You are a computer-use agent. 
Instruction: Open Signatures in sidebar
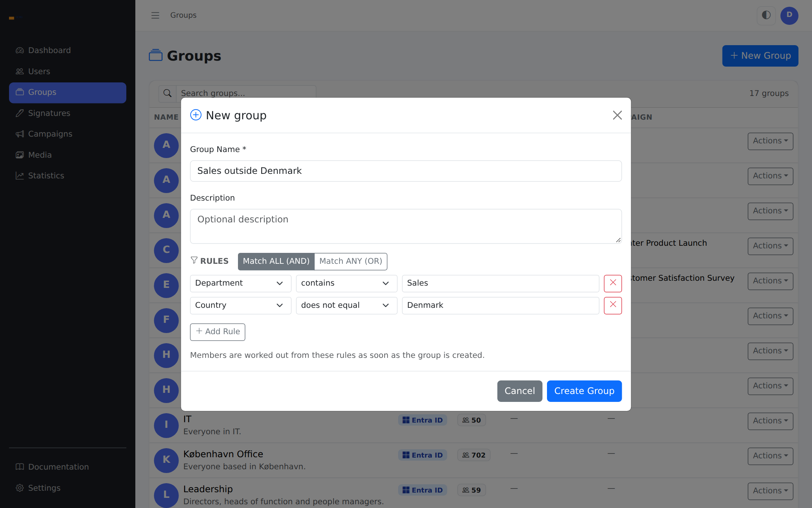tap(68, 113)
